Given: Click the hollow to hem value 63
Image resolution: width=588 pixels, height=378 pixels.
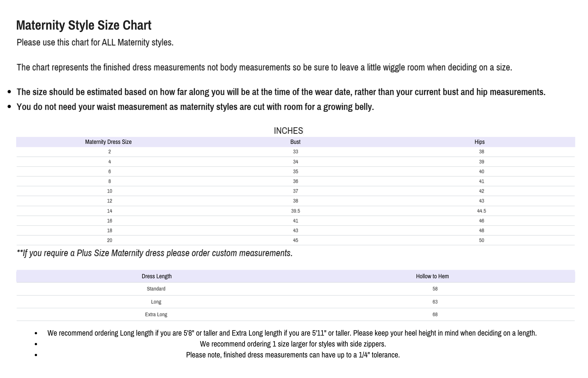Looking at the screenshot, I should [x=435, y=302].
